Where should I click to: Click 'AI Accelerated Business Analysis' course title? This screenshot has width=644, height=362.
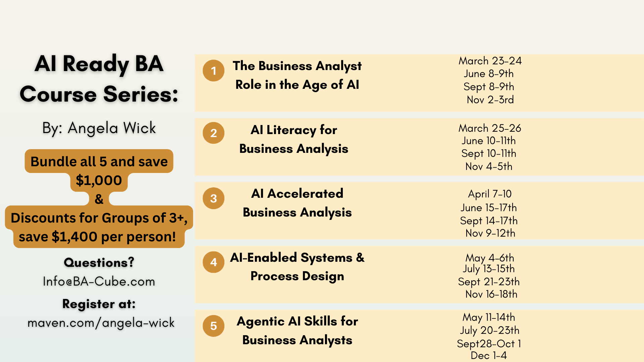(x=297, y=203)
